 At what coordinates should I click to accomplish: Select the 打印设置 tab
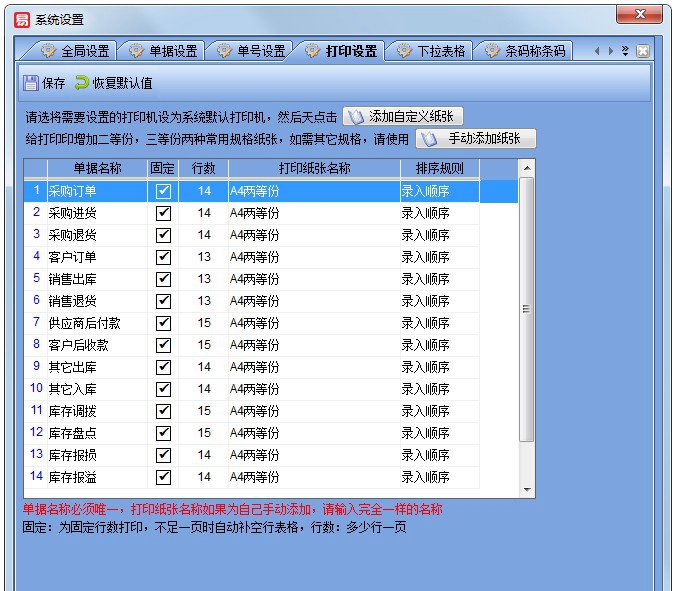pyautogui.click(x=342, y=51)
